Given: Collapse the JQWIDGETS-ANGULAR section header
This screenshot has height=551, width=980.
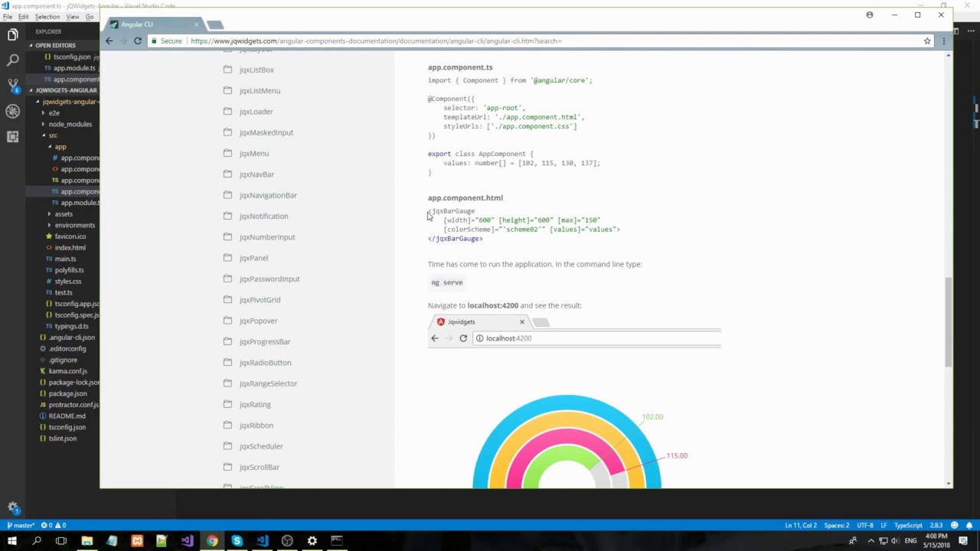Looking at the screenshot, I should [x=62, y=90].
